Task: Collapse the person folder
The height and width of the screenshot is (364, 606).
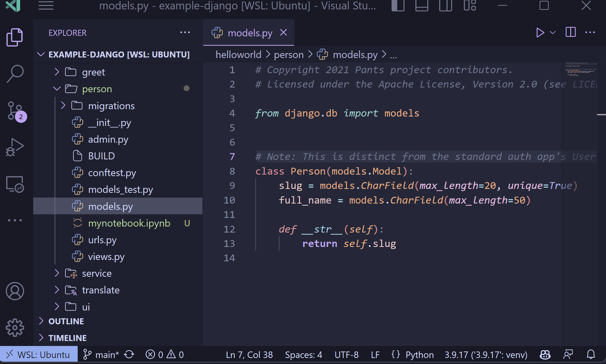Action: click(x=118, y=89)
